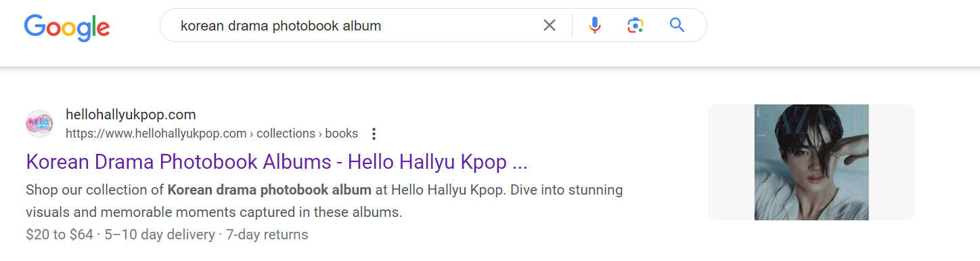This screenshot has height=261, width=980.
Task: Click the bolded 'Korean drama photobook album' snippet text
Action: pyautogui.click(x=269, y=190)
